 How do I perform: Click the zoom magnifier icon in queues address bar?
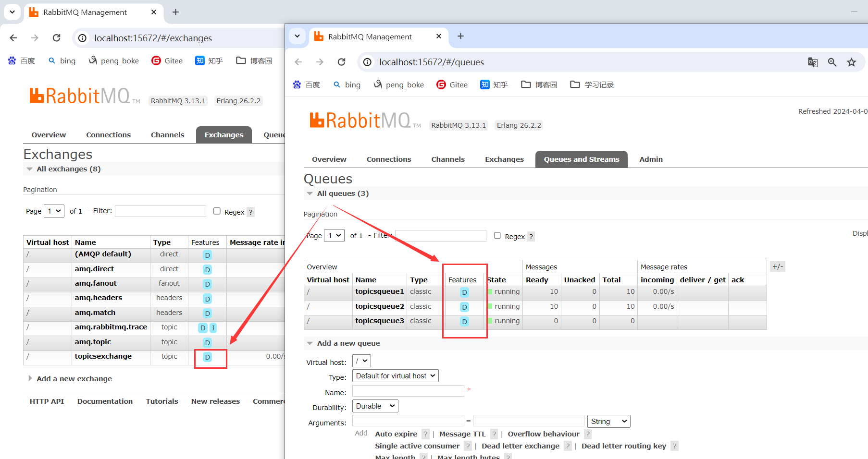(x=832, y=62)
